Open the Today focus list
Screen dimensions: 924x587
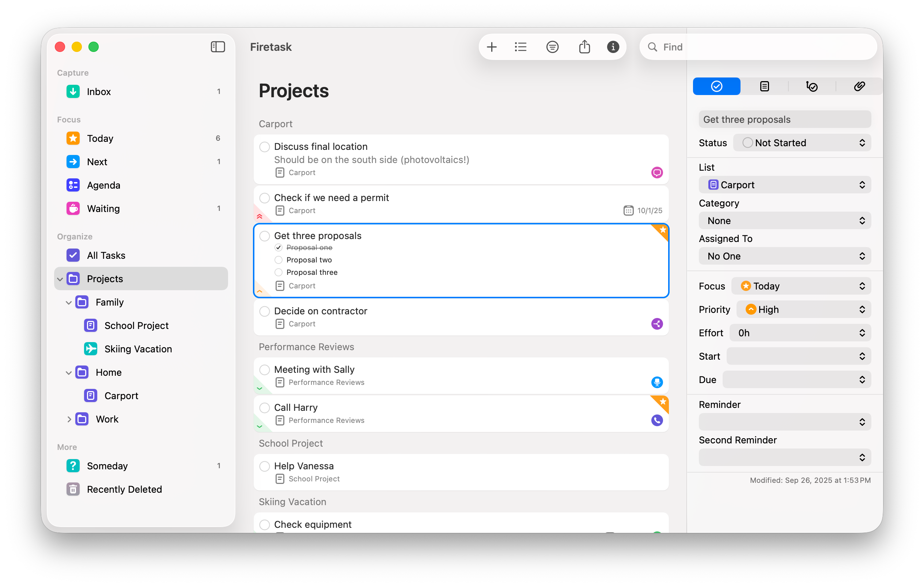click(100, 139)
